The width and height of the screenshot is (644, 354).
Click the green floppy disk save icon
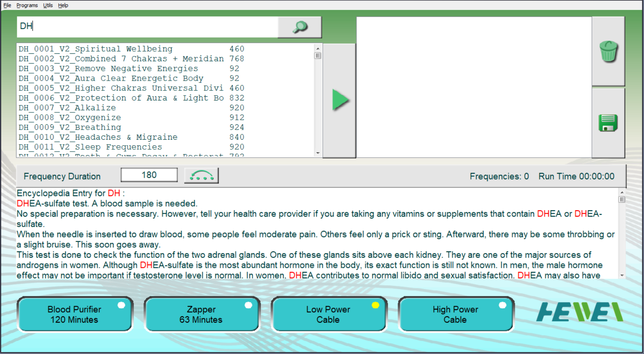click(x=608, y=123)
